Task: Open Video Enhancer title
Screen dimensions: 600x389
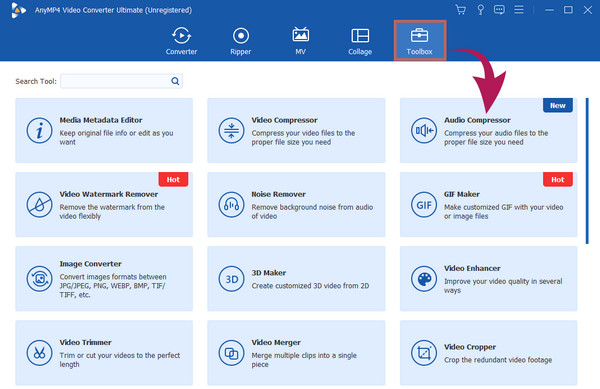Action: point(472,268)
